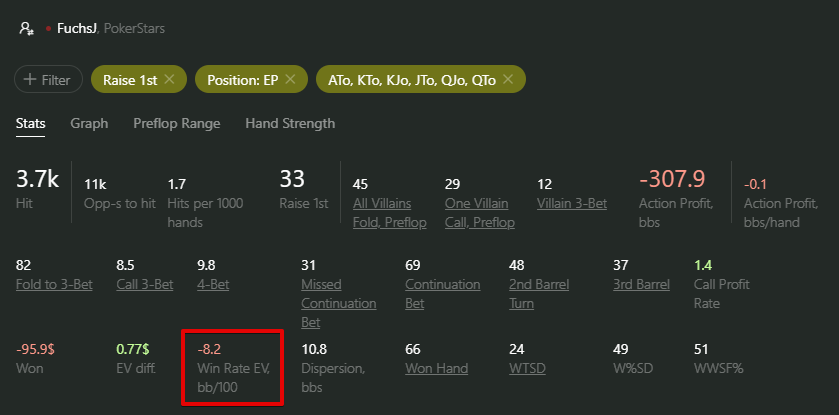Click the 2nd Barrel Turn link
The width and height of the screenshot is (839, 415).
[539, 294]
